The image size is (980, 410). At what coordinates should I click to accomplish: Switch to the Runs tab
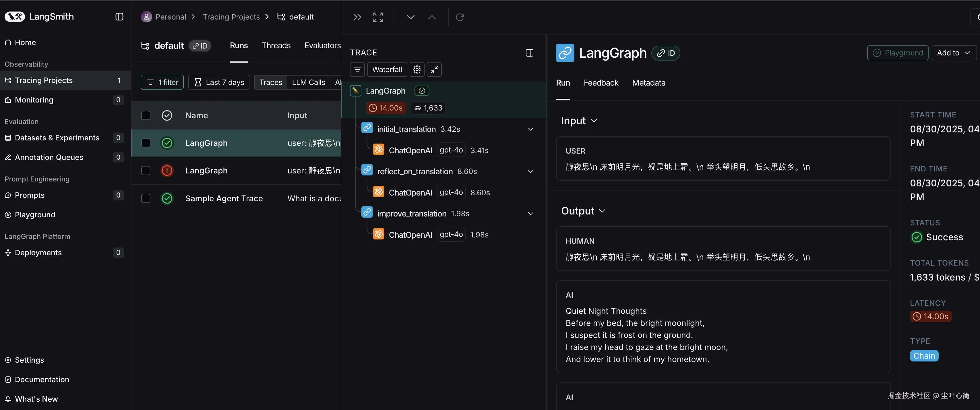point(239,46)
